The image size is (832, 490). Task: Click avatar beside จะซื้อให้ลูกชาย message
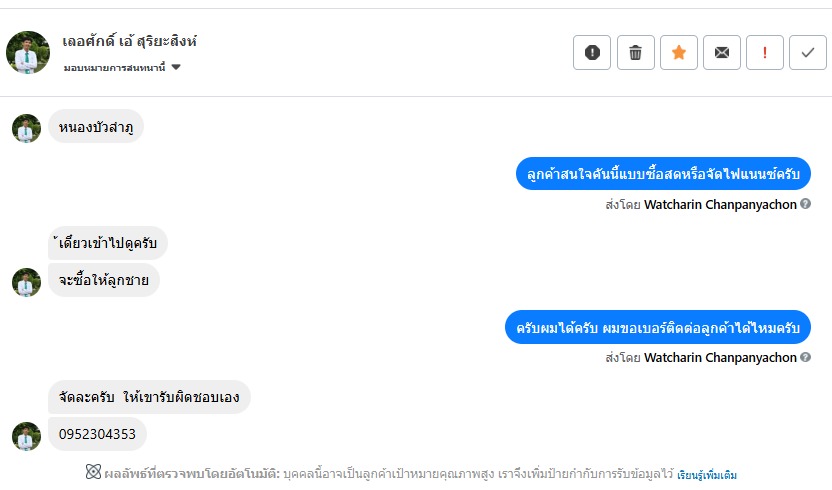pyautogui.click(x=26, y=282)
